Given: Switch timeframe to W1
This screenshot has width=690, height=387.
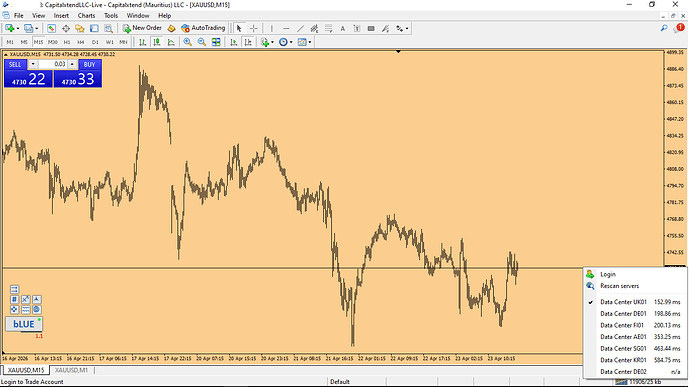Looking at the screenshot, I should (110, 42).
